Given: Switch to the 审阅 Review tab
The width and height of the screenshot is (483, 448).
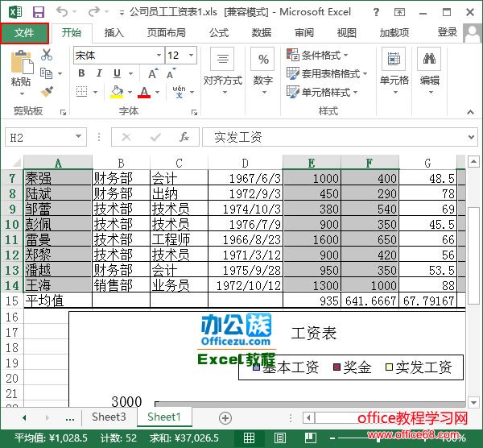Looking at the screenshot, I should click(304, 32).
